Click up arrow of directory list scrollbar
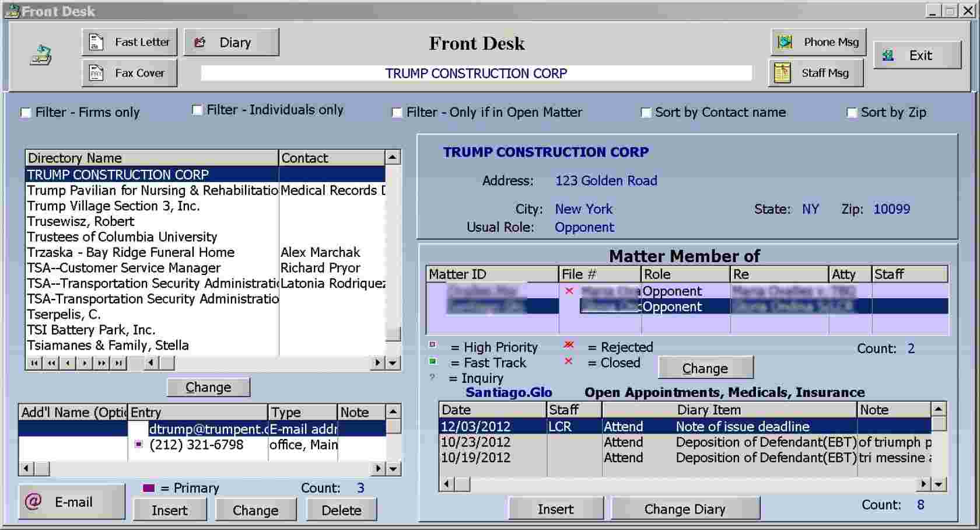 (x=393, y=158)
